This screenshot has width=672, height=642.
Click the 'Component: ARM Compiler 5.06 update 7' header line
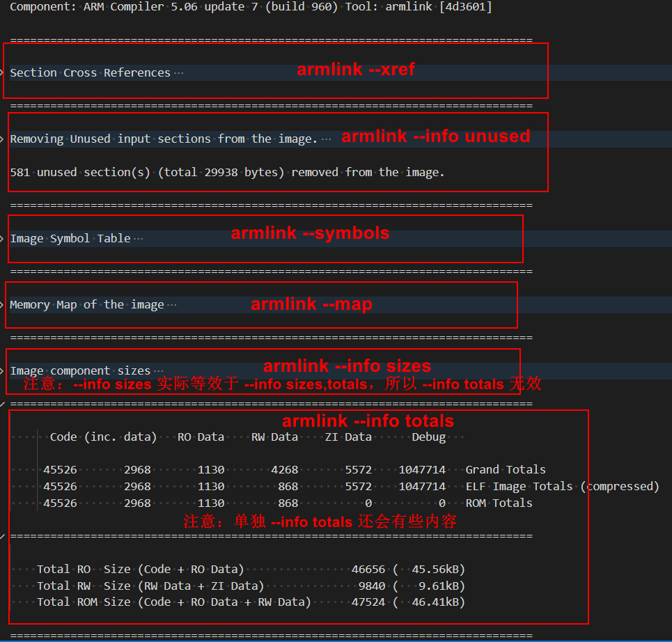[x=251, y=7]
